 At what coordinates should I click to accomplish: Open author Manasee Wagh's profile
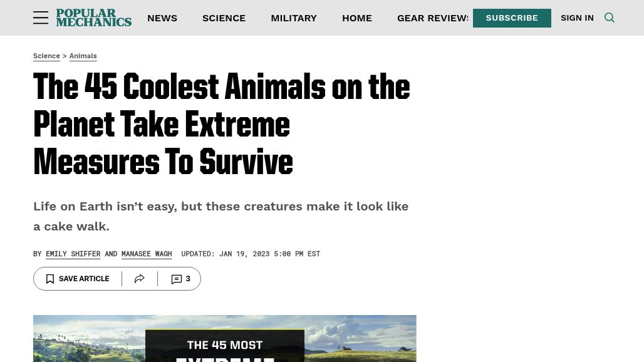(147, 254)
